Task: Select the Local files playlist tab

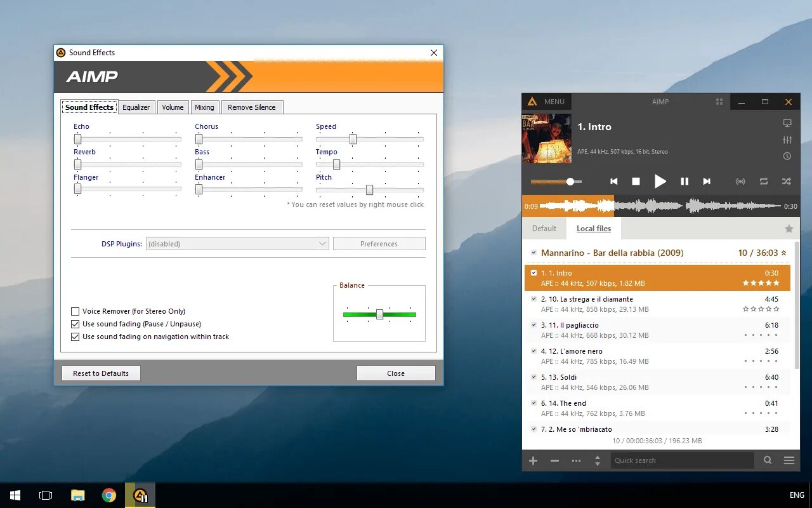Action: pos(594,229)
